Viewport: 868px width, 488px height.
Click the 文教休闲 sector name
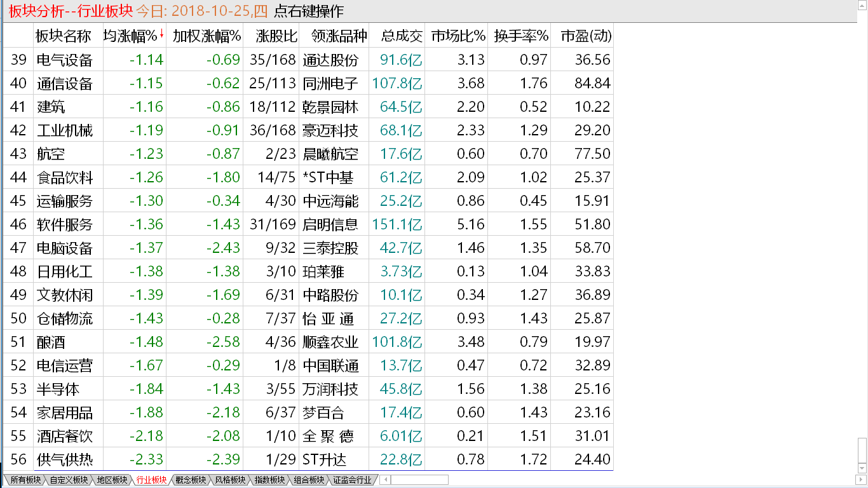(x=65, y=295)
